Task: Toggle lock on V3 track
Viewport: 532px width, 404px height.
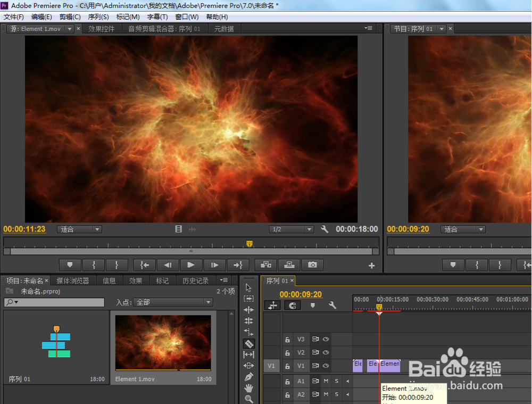Action: [x=287, y=339]
